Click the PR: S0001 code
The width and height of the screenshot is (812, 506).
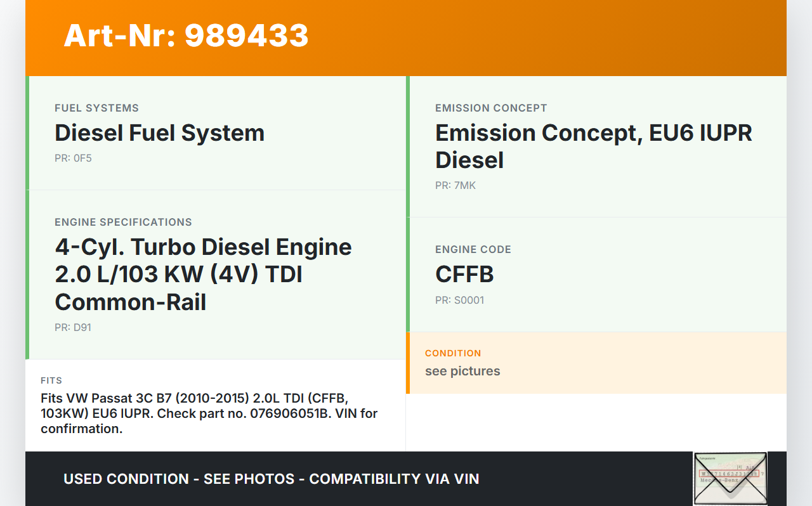459,301
